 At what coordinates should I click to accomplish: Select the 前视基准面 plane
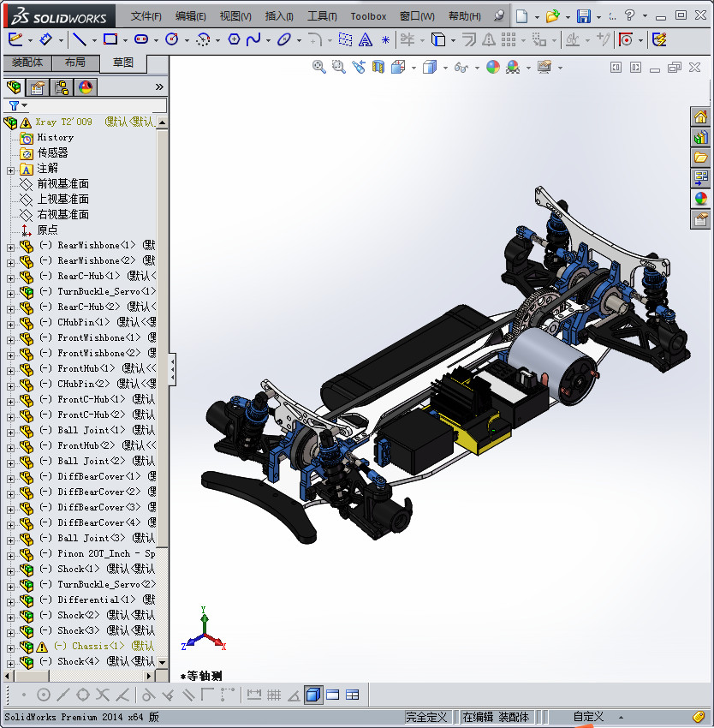pos(62,184)
